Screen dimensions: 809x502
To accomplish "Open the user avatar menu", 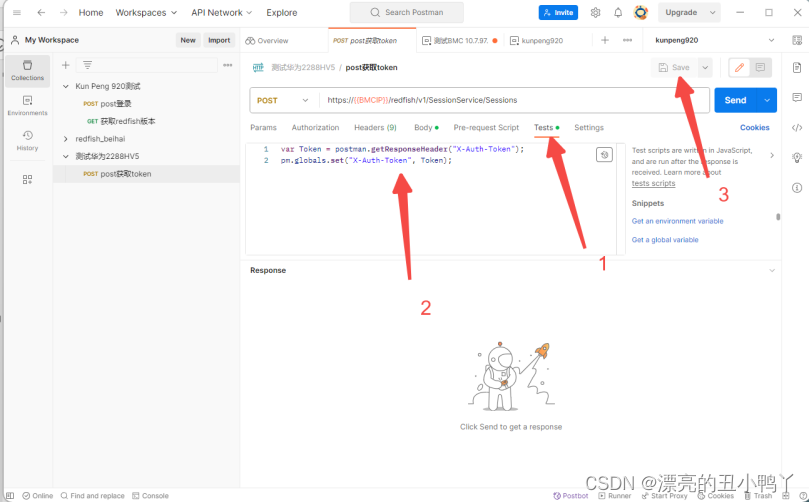I will pyautogui.click(x=641, y=12).
